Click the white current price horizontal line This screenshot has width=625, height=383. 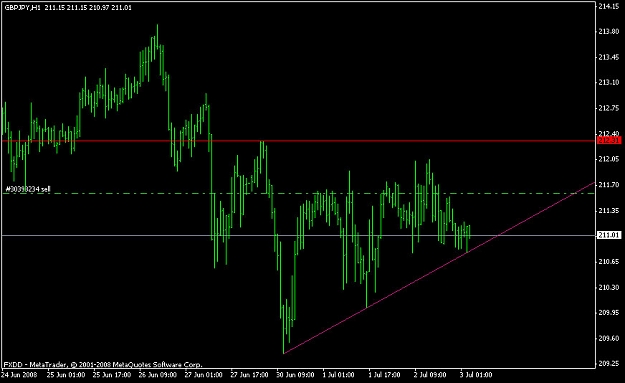[x=298, y=235]
